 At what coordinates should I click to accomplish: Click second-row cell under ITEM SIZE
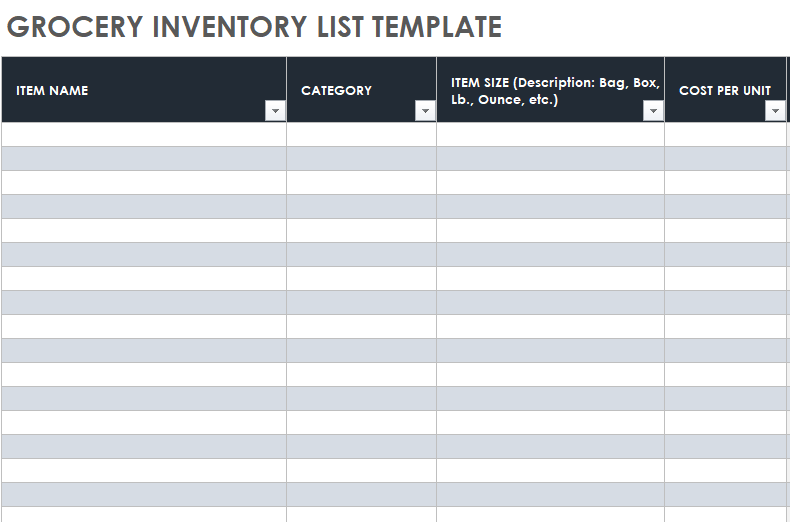pyautogui.click(x=550, y=159)
